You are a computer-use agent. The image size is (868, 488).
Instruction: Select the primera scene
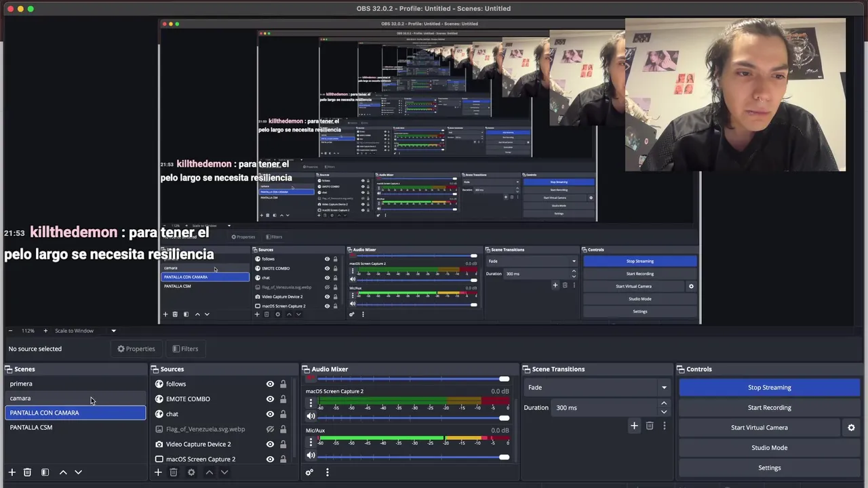[x=75, y=384]
